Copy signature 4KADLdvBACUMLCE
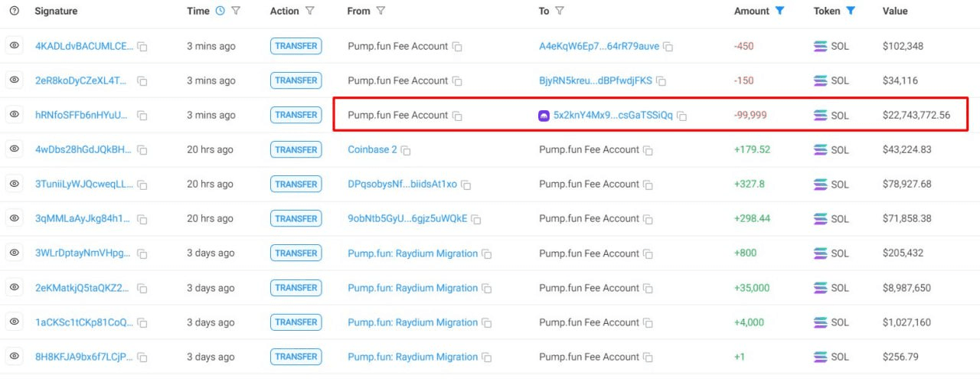 (142, 47)
